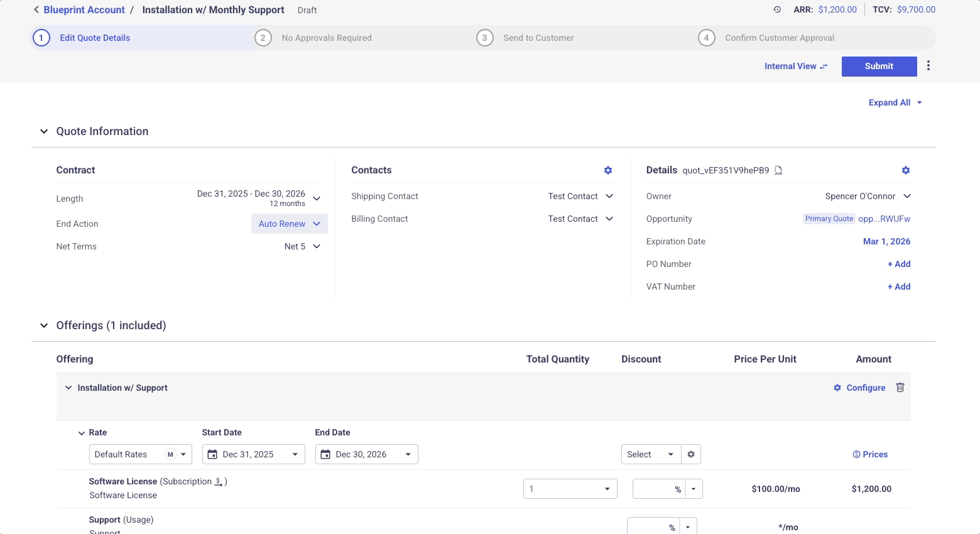Image resolution: width=980 pixels, height=534 pixels.
Task: Open Expand All dropdown
Action: (895, 102)
